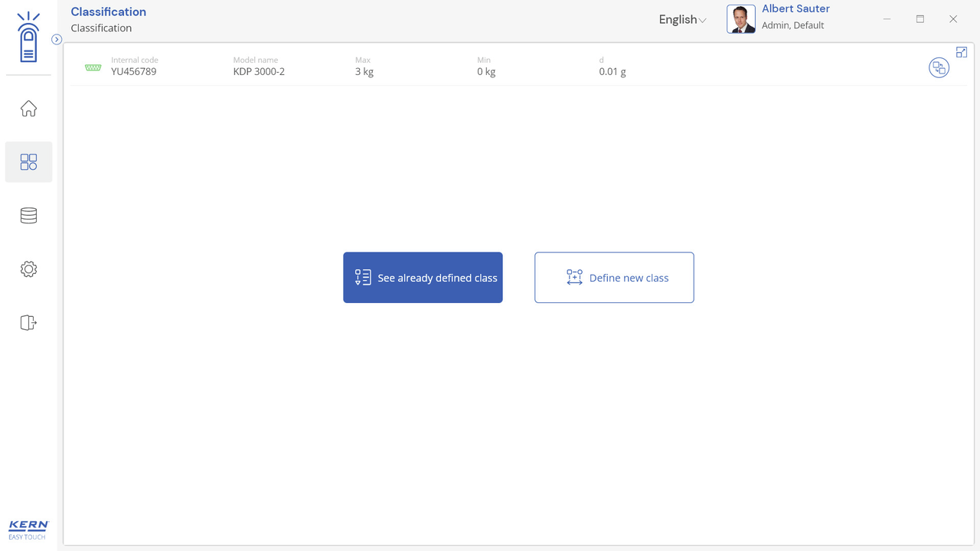
Task: Maximize the application window
Action: pyautogui.click(x=920, y=19)
